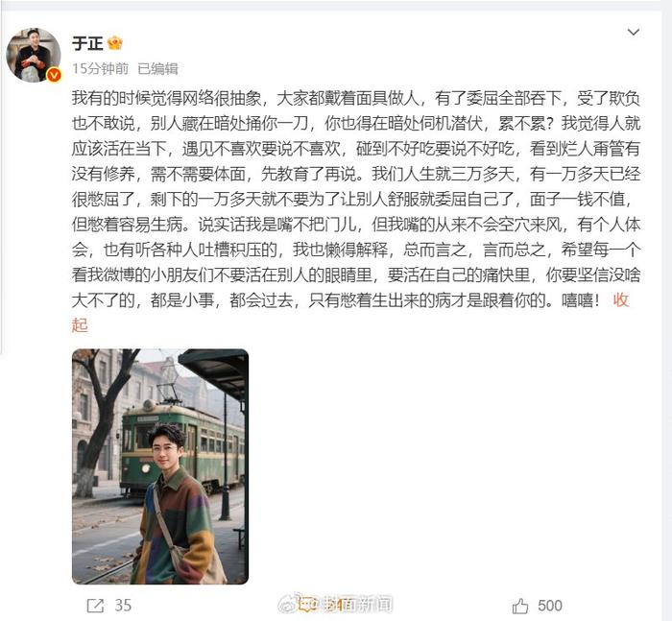This screenshot has height=621, width=672.
Task: Open 于正's profile avatar
Action: pos(34,55)
